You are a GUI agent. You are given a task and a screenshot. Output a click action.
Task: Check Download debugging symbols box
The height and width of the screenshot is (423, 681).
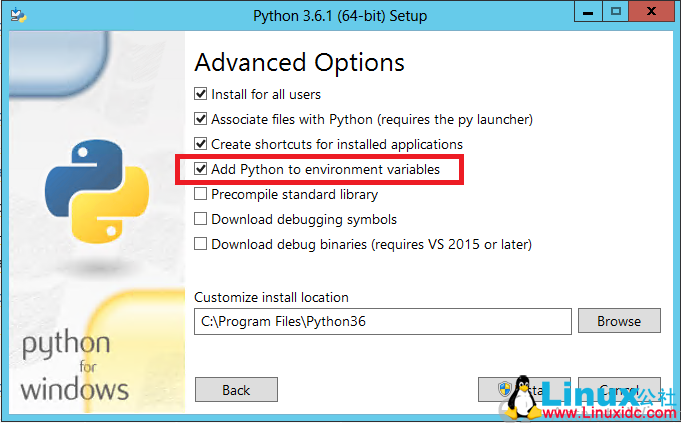point(201,219)
